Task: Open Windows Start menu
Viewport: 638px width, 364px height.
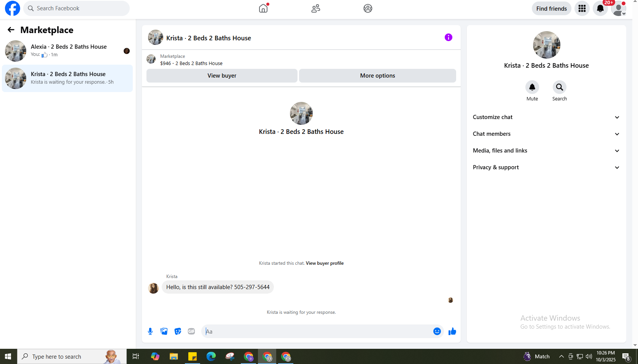Action: [8, 356]
